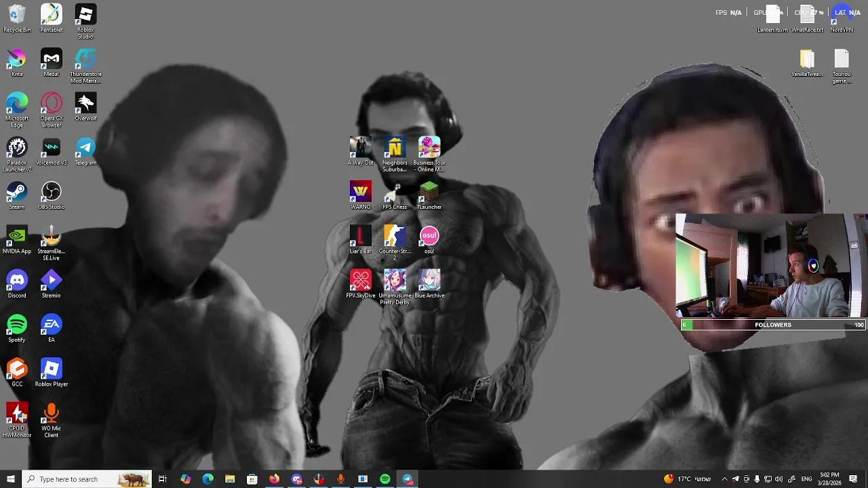868x488 pixels.
Task: Select the Steam desktop icon
Action: 17,195
